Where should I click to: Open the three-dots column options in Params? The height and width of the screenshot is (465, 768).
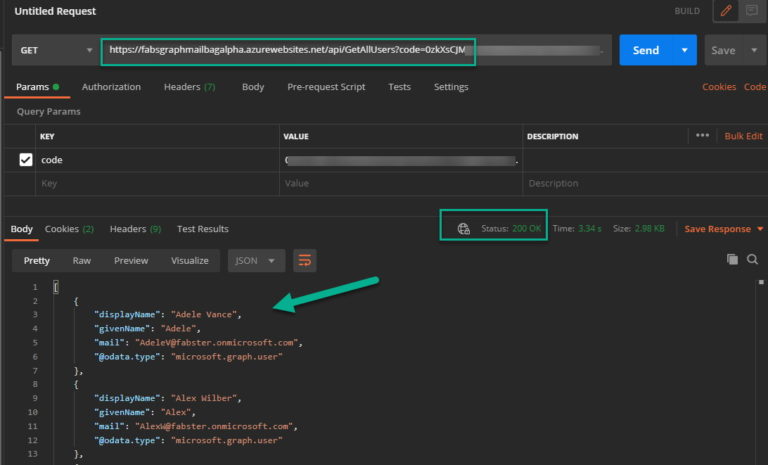(x=702, y=136)
